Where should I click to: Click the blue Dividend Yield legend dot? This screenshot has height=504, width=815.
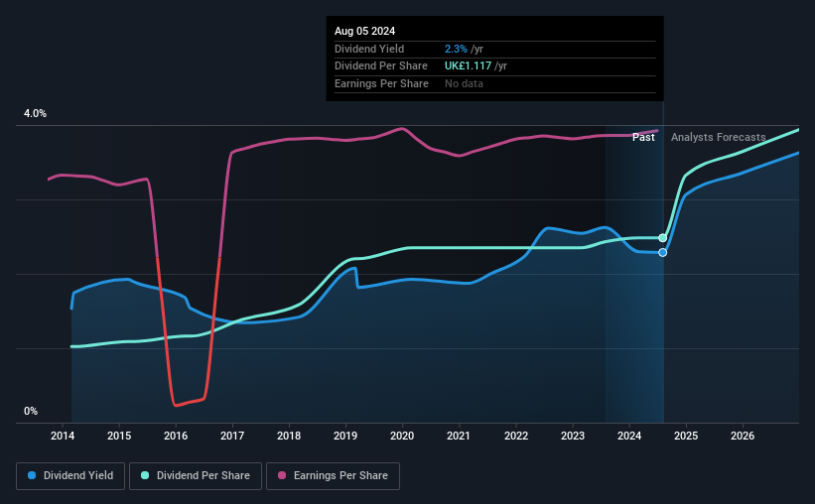point(32,475)
